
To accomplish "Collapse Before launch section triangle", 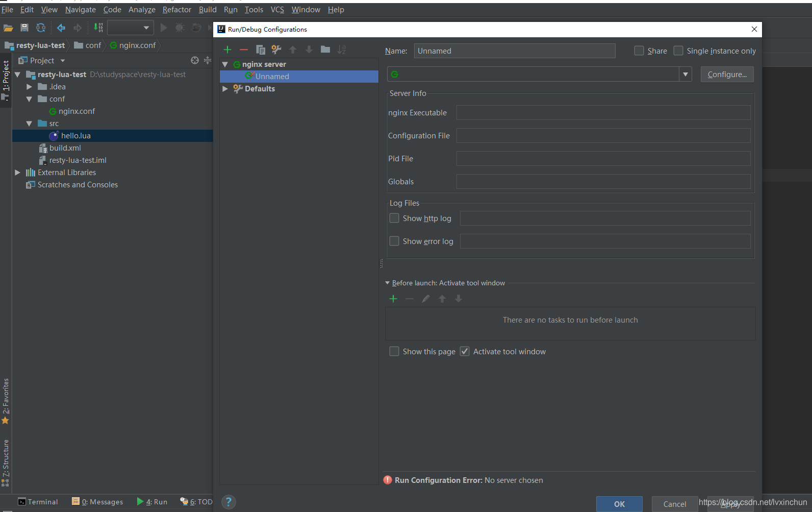I will (387, 283).
